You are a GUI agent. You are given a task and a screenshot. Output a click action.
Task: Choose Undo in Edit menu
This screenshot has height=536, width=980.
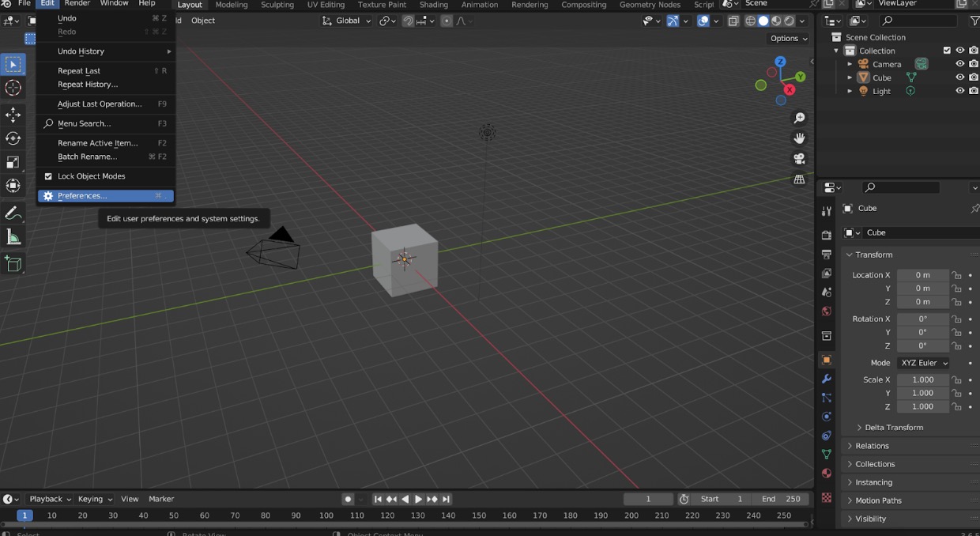click(106, 18)
